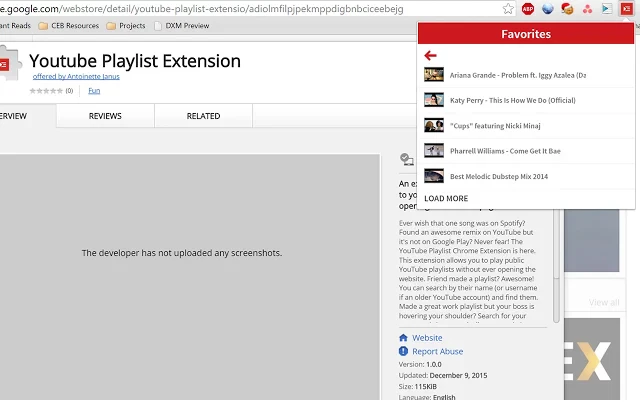Click the compatible-device checkmark icon

(x=407, y=159)
